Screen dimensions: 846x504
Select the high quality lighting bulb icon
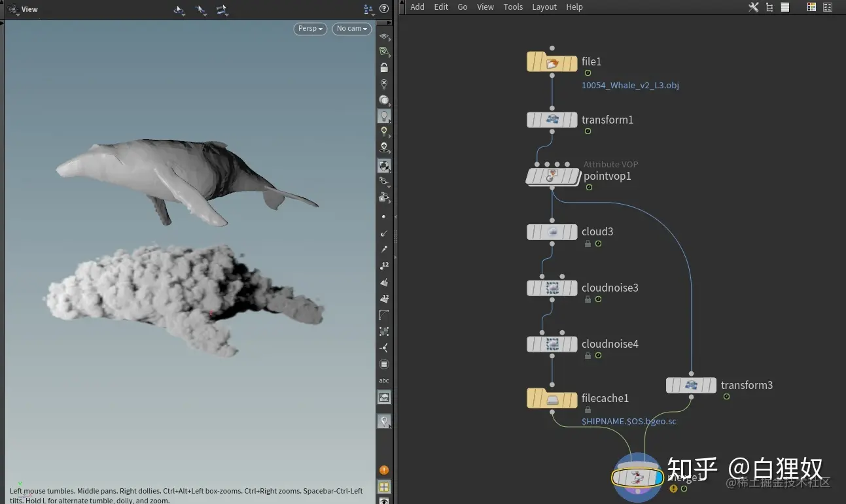click(384, 131)
